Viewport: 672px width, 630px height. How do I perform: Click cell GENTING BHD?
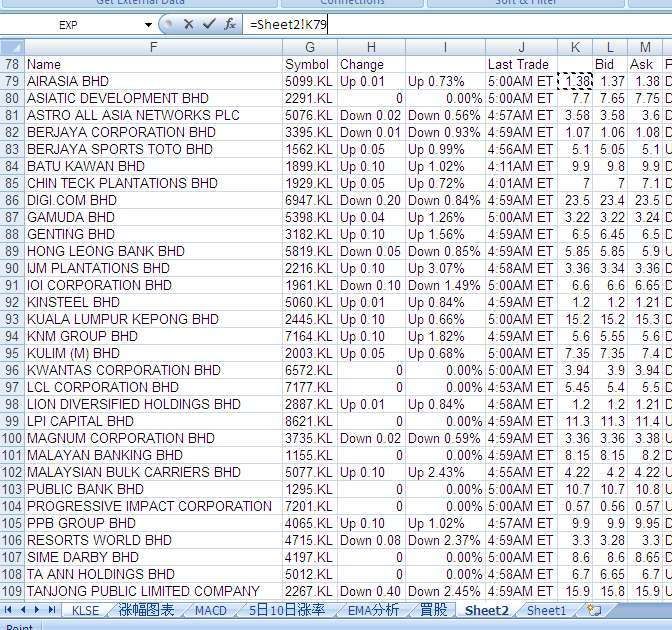pyautogui.click(x=153, y=234)
